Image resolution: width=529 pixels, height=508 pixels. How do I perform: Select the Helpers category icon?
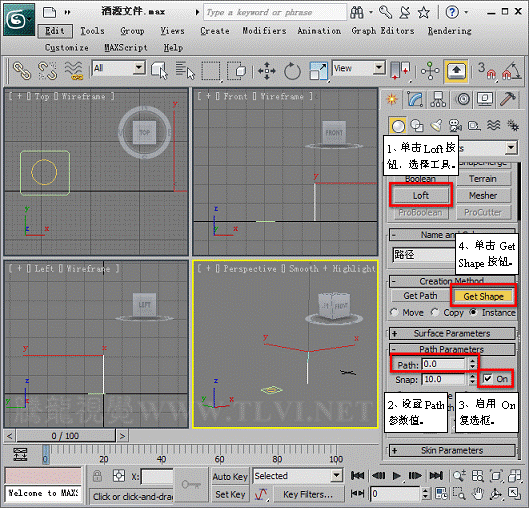[474, 126]
